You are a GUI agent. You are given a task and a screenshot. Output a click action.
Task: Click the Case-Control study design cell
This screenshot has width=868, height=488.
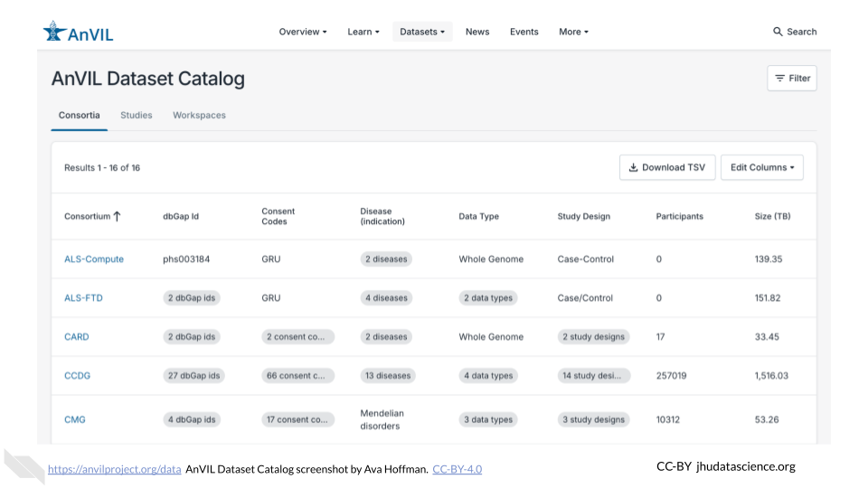click(586, 259)
